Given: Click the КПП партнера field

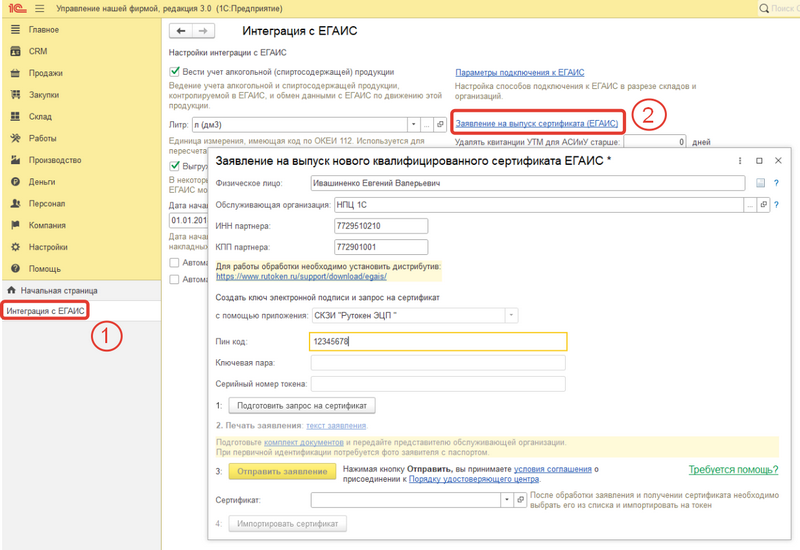Looking at the screenshot, I should tap(381, 247).
